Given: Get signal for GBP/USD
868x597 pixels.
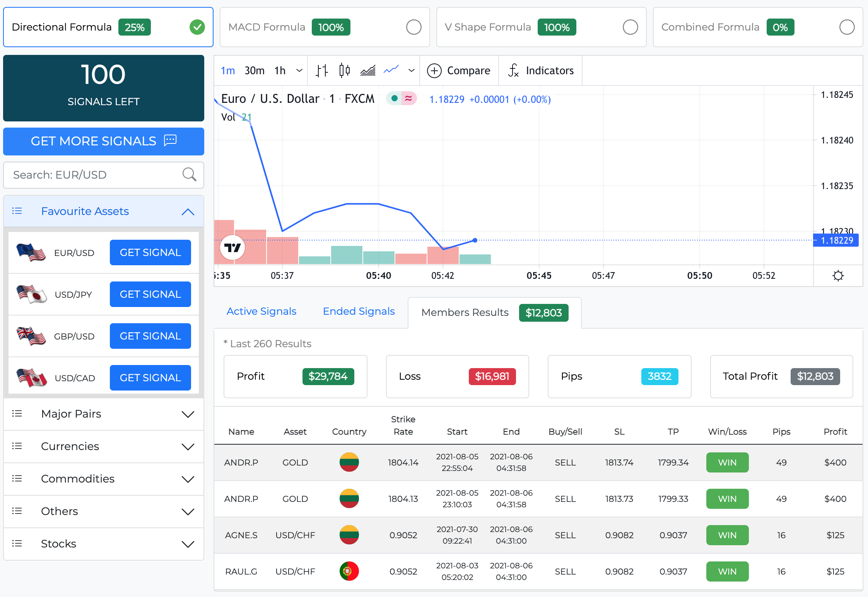Looking at the screenshot, I should pyautogui.click(x=150, y=336).
